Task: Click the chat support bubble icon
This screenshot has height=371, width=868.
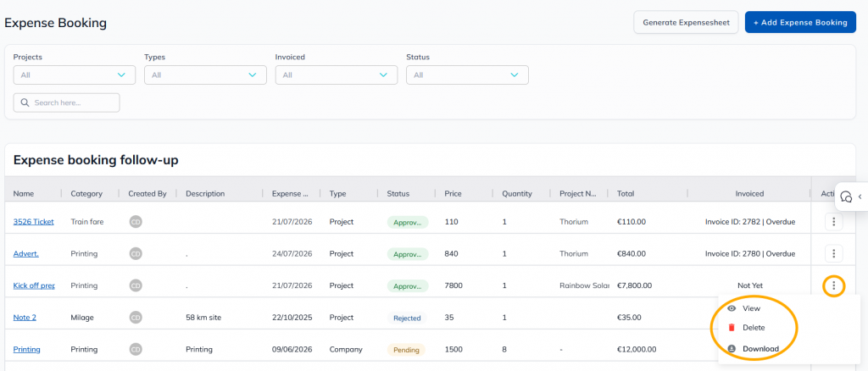Action: [x=845, y=197]
